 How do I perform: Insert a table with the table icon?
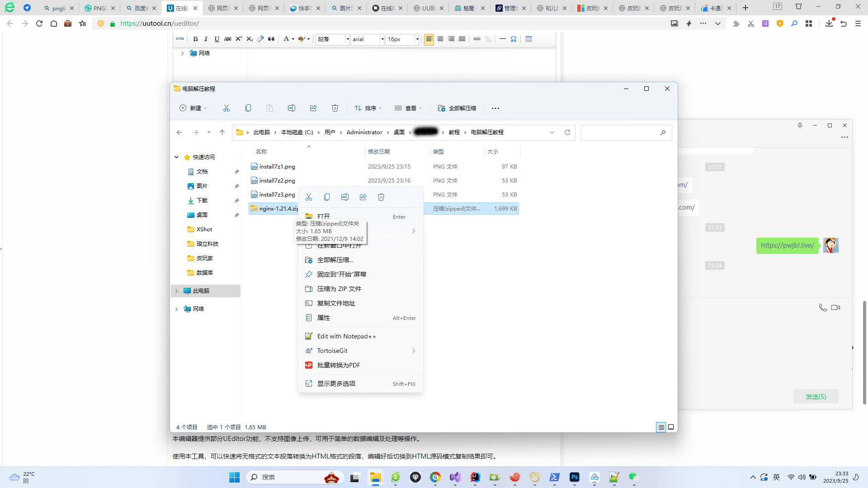528,39
